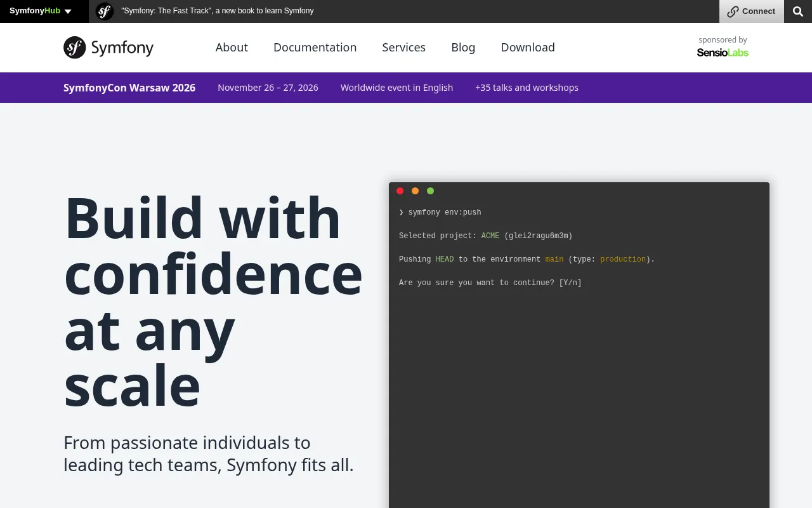Click the "Pushing HEAD to the environment" line
This screenshot has width=812, height=508.
[527, 260]
